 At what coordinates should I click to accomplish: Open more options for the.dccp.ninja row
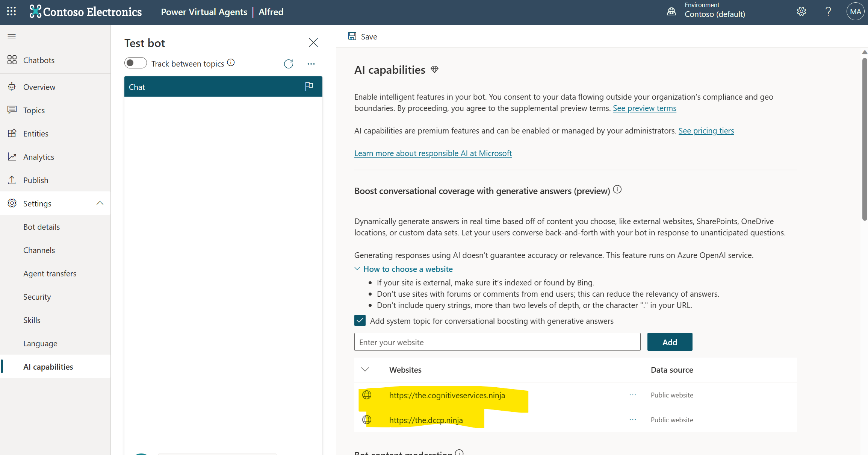tap(633, 420)
